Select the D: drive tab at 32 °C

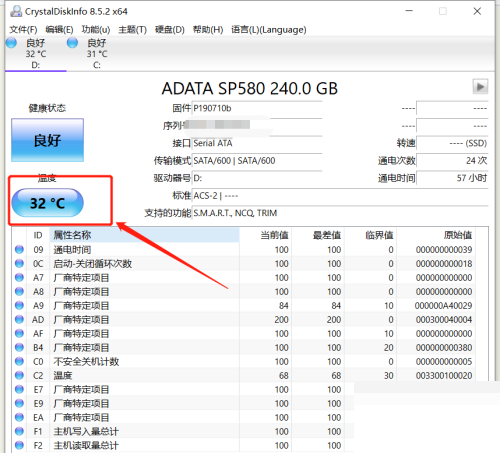36,54
